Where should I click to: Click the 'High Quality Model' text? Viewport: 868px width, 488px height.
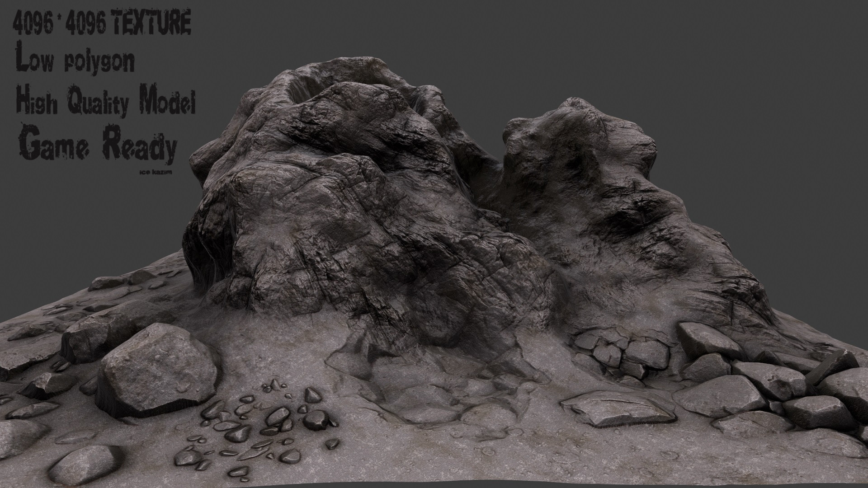(105, 101)
